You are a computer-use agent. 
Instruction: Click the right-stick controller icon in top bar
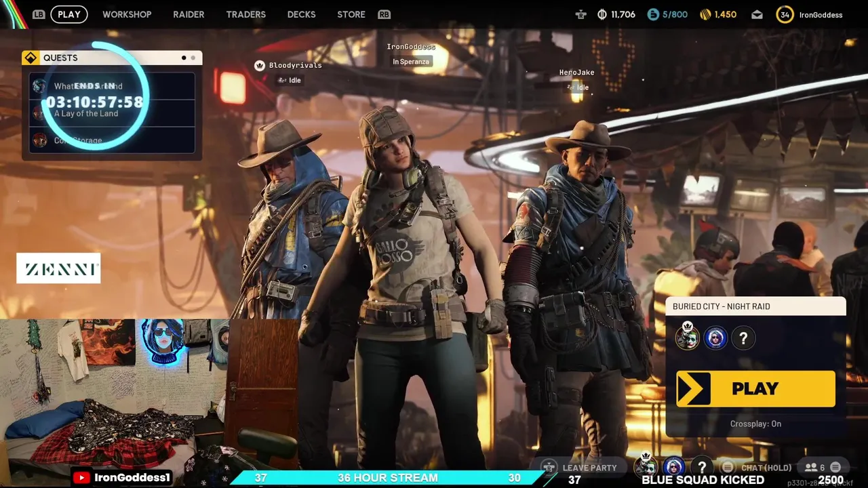(x=580, y=14)
